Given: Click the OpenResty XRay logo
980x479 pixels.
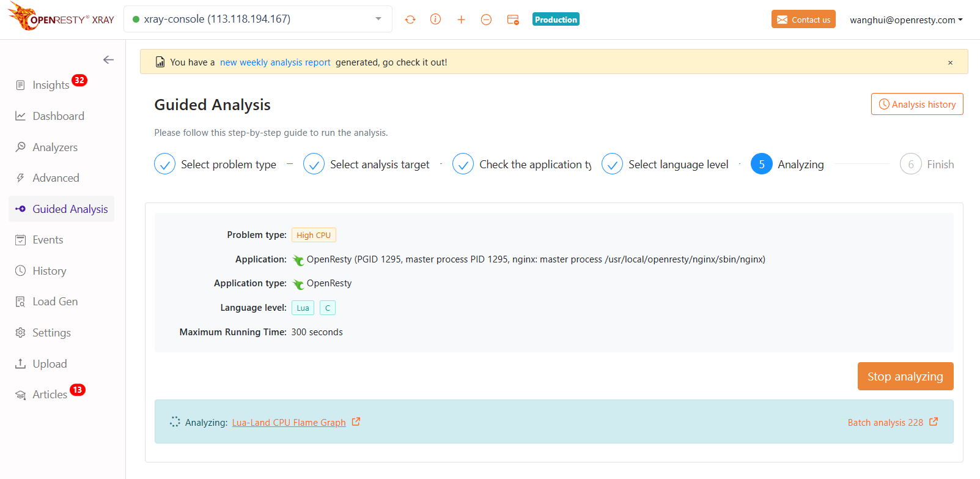Looking at the screenshot, I should point(61,17).
